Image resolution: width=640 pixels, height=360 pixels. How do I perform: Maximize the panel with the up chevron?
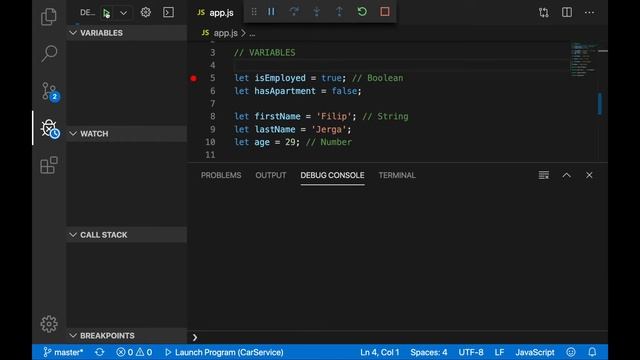tap(567, 175)
